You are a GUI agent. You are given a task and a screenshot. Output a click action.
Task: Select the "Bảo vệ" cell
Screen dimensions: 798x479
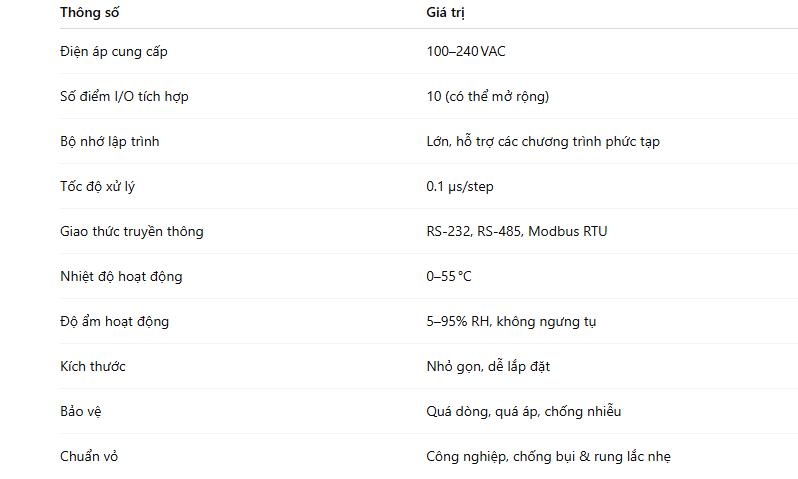click(81, 411)
